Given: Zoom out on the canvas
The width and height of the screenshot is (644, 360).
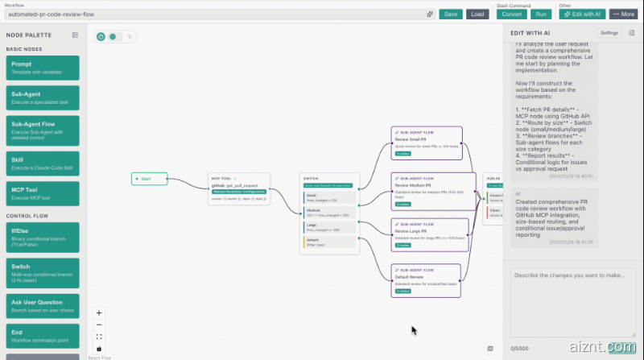Looking at the screenshot, I should tap(99, 325).
